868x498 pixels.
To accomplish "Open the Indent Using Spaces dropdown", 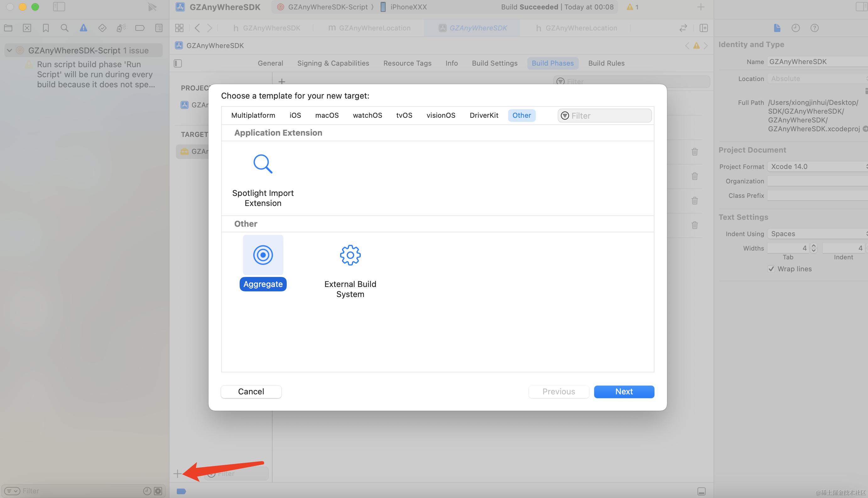I will click(817, 234).
